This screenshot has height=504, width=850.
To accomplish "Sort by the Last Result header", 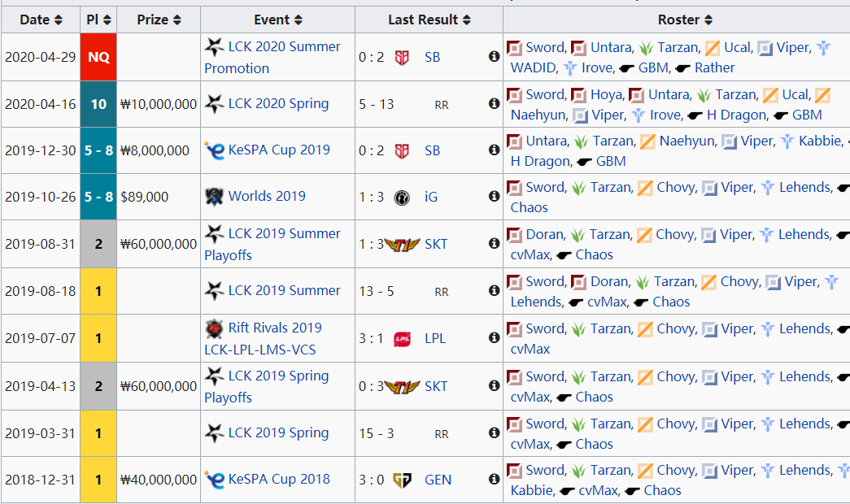I will (429, 20).
